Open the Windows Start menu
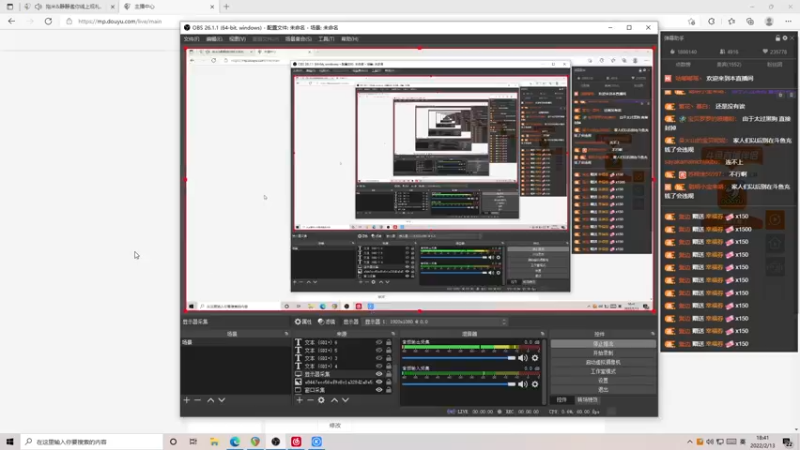The width and height of the screenshot is (800, 450). (10, 442)
